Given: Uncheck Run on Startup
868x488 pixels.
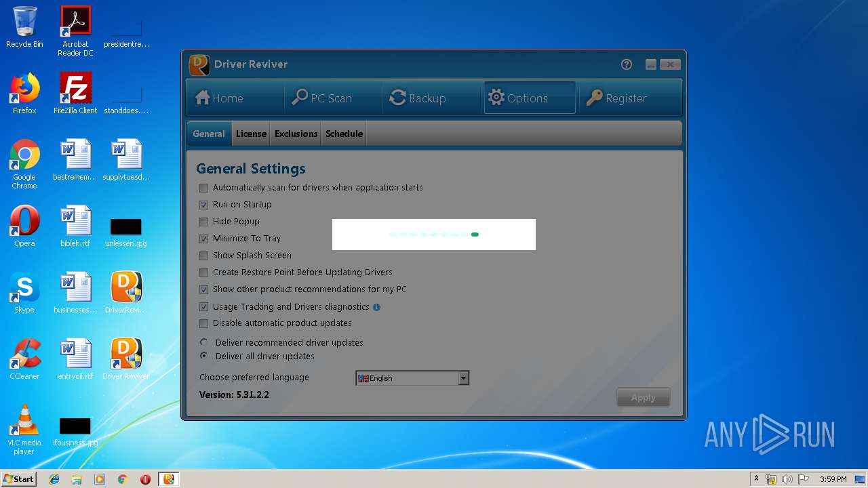Looking at the screenshot, I should click(x=203, y=205).
